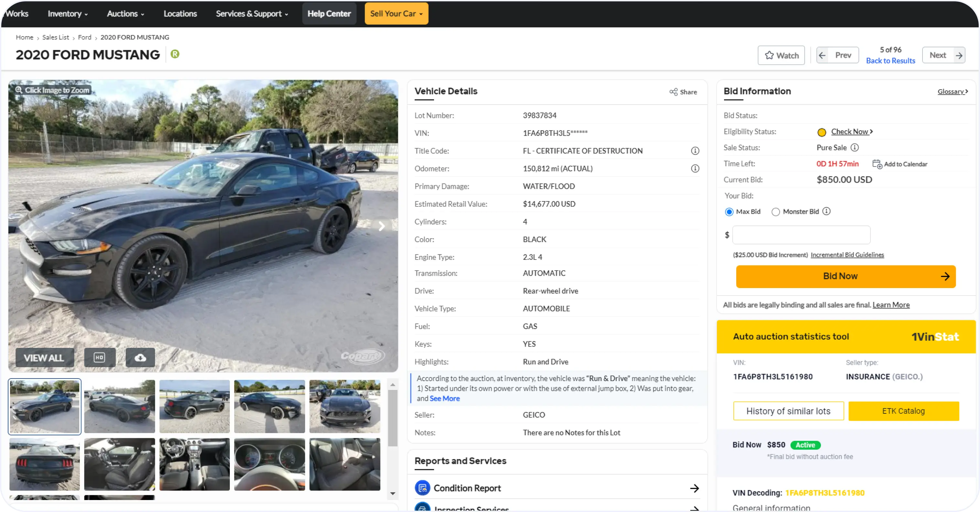Select the Max Bid radio button
Screen dimensions: 980x512
[729, 211]
